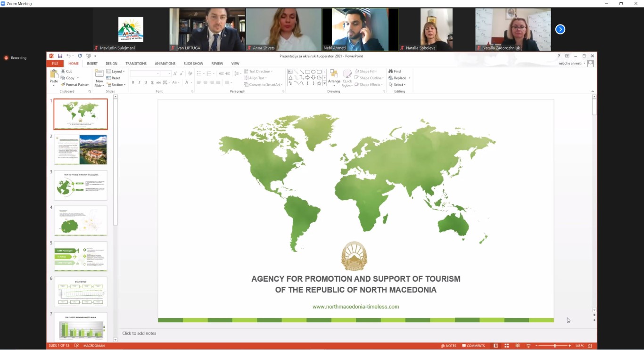Switch to Reading View in status bar
This screenshot has height=350, width=644.
pyautogui.click(x=518, y=346)
